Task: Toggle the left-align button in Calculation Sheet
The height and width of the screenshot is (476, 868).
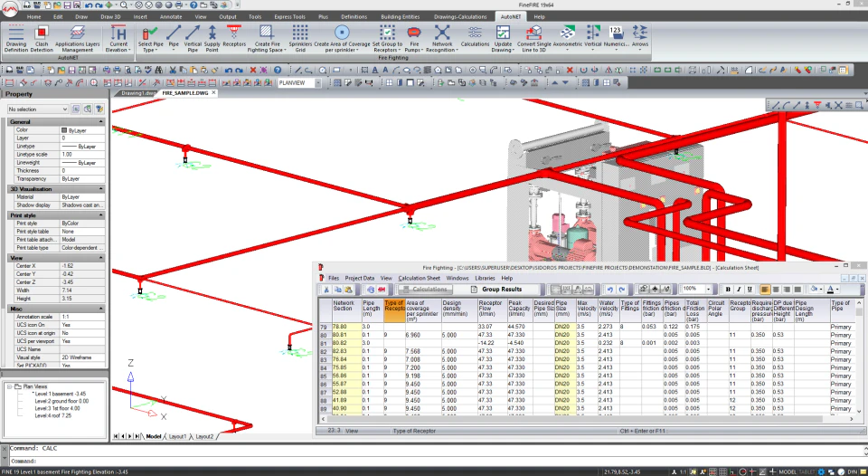Action: [765, 290]
